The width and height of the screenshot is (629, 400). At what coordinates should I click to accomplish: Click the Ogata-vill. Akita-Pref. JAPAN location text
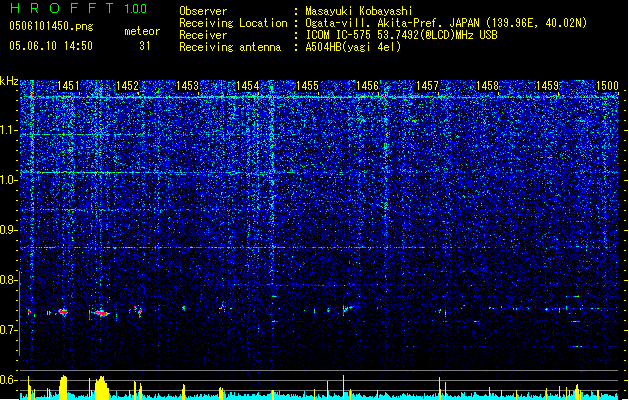click(446, 23)
